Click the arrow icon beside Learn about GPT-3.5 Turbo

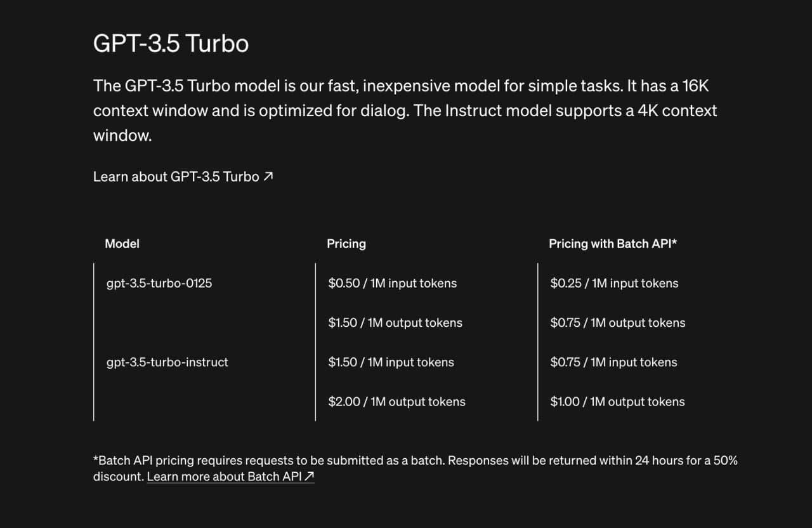coord(268,176)
